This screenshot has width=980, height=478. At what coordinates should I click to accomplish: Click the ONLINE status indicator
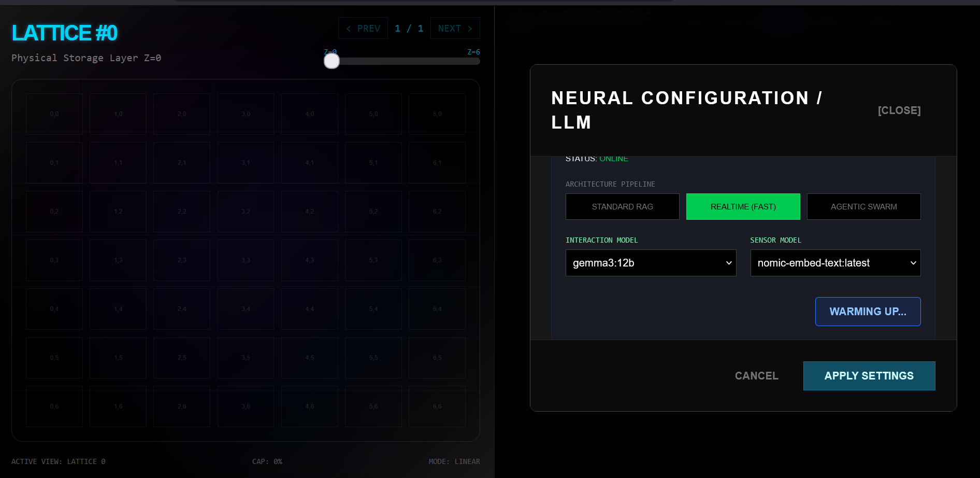[x=613, y=159]
